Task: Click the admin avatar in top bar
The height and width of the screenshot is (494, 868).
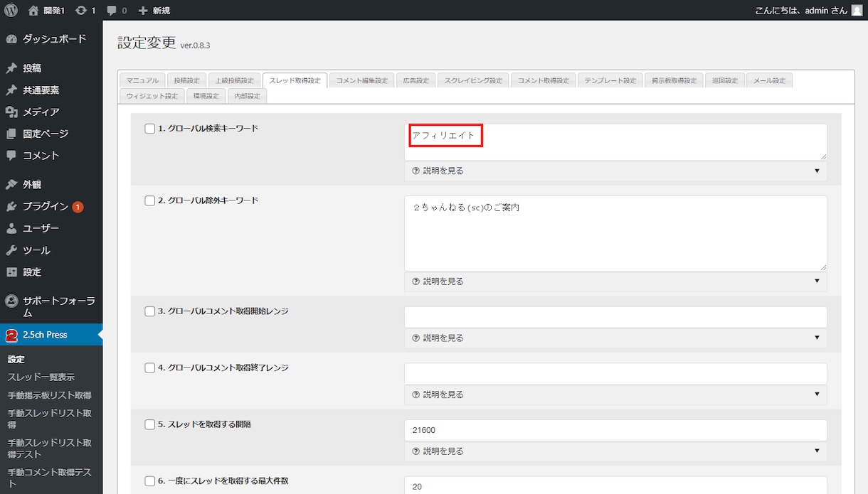Action: click(857, 10)
